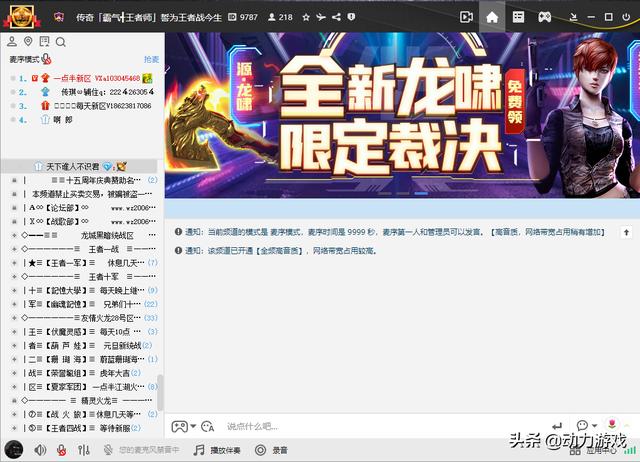Expand the ★【王者一军】 channel

tap(14, 263)
